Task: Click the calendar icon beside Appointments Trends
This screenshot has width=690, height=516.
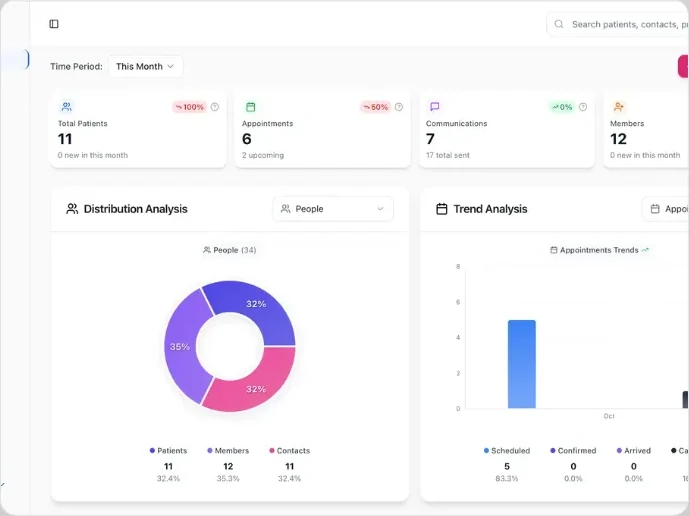Action: click(x=554, y=250)
